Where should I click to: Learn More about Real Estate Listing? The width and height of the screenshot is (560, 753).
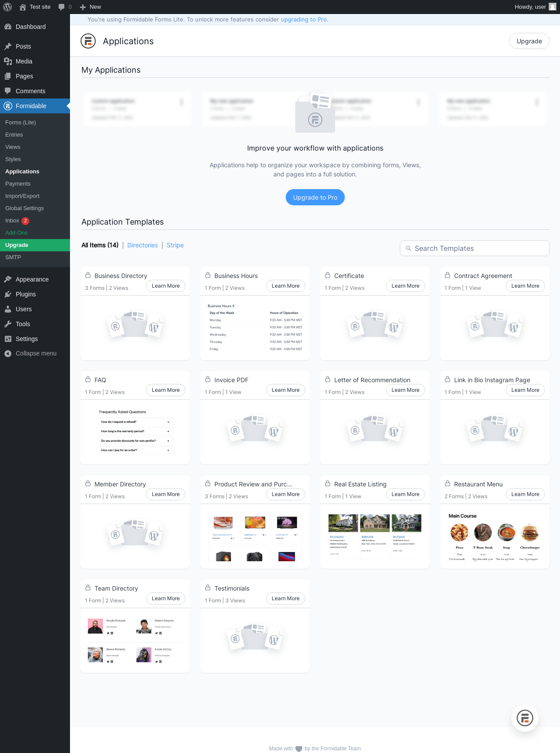(x=406, y=494)
